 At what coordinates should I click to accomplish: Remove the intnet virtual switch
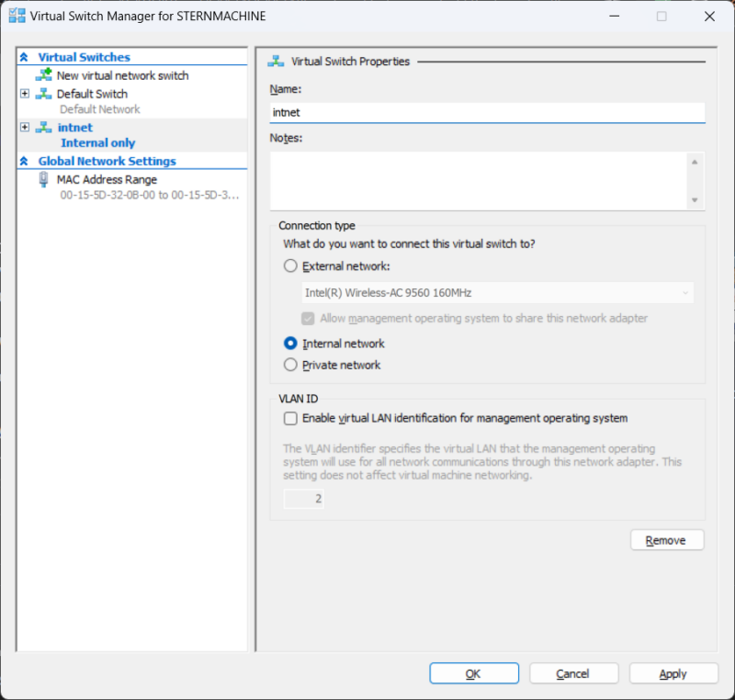[667, 540]
